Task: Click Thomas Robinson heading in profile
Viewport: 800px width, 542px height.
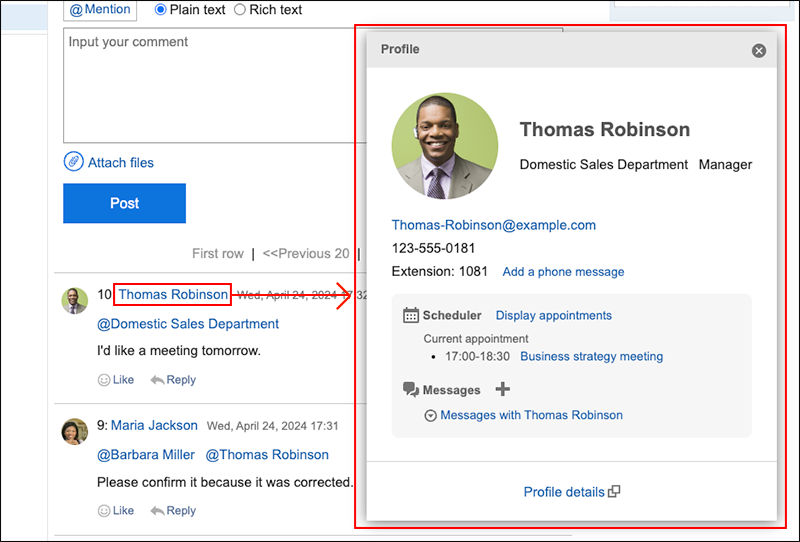Action: (x=605, y=130)
